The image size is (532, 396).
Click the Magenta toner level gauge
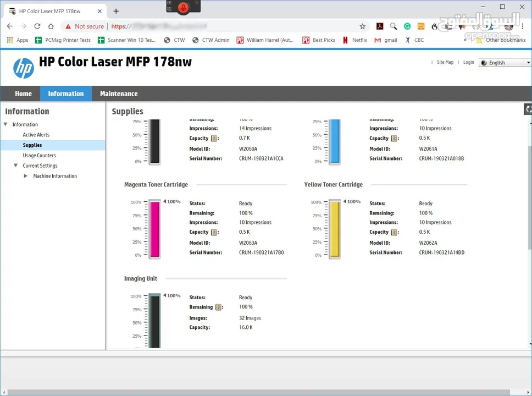point(155,229)
